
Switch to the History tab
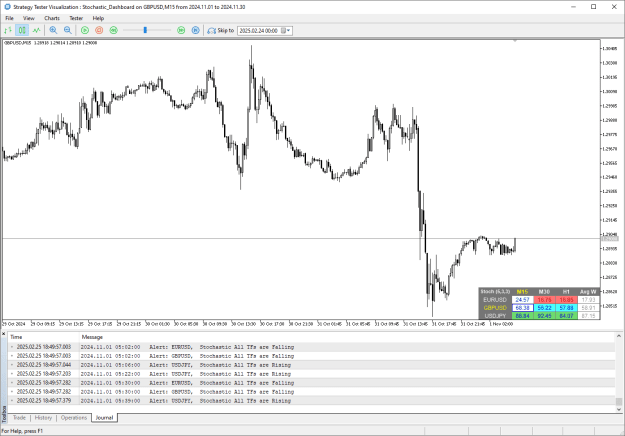tap(43, 418)
